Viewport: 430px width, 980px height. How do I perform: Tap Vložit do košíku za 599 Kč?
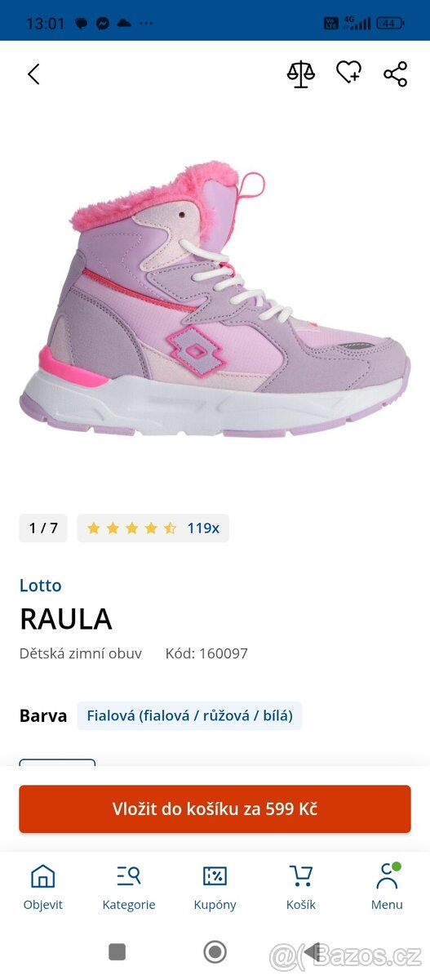coord(215,809)
